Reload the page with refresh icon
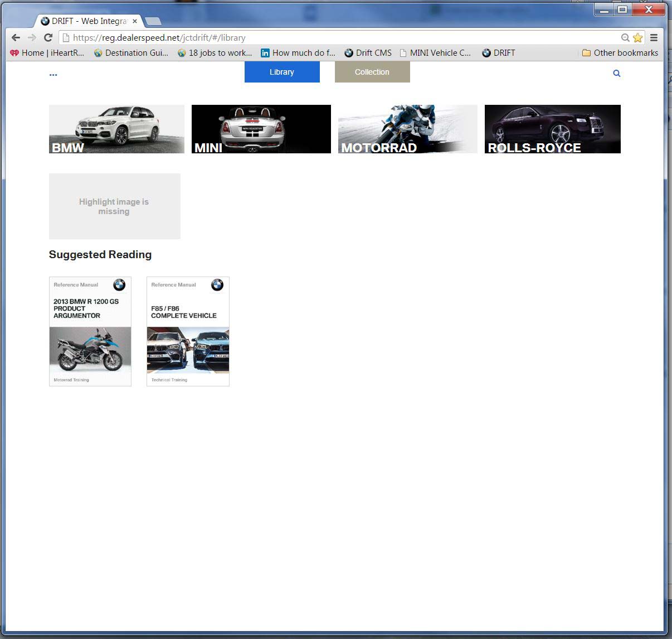The height and width of the screenshot is (639, 672). click(x=48, y=38)
